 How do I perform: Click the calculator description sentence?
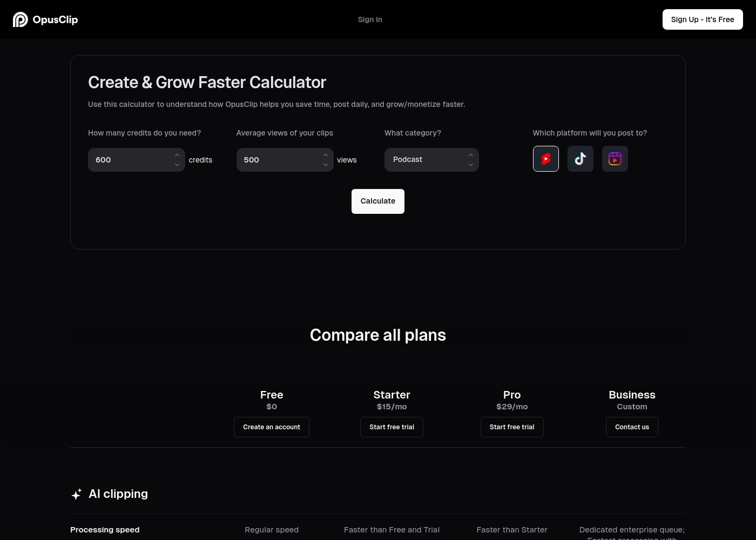(276, 104)
